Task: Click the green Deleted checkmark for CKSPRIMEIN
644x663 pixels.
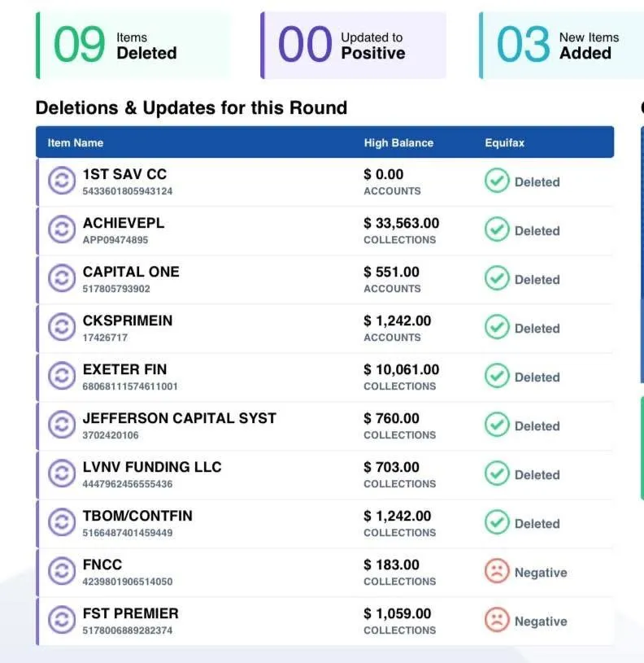Action: coord(497,327)
